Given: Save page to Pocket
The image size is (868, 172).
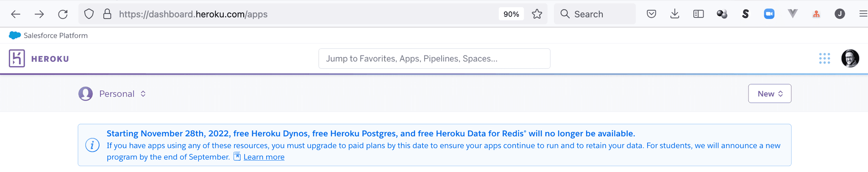Looking at the screenshot, I should (x=651, y=14).
